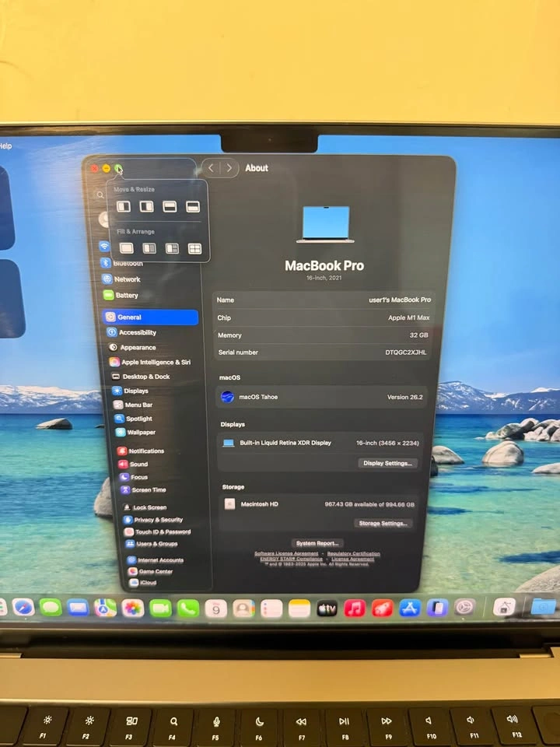Open Photos from the Dock
The image size is (560, 747).
coord(133,608)
